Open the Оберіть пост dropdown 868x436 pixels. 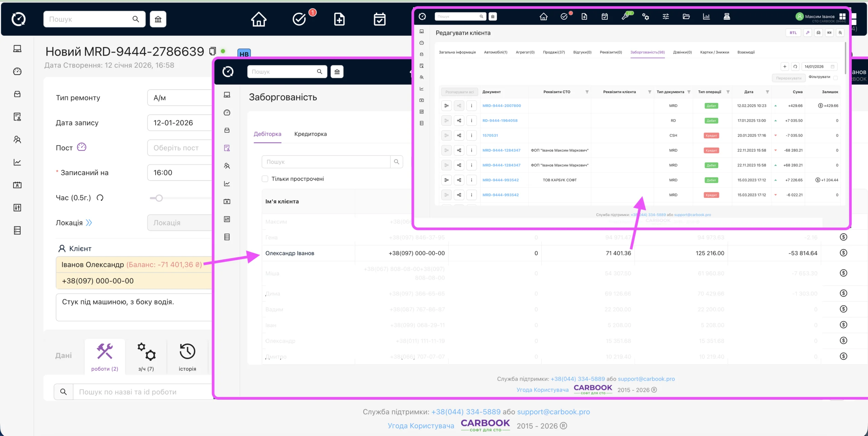[x=180, y=148]
